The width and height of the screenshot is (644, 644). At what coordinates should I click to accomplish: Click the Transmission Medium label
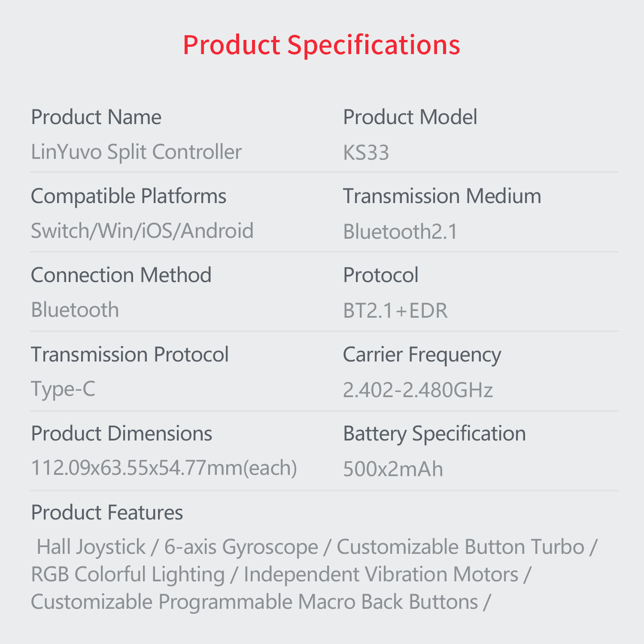[442, 196]
